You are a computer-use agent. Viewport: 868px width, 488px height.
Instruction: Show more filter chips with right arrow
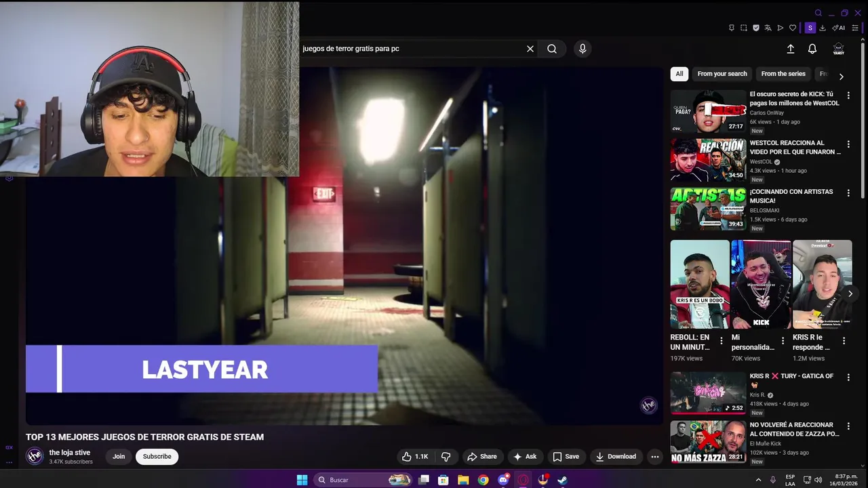[842, 77]
